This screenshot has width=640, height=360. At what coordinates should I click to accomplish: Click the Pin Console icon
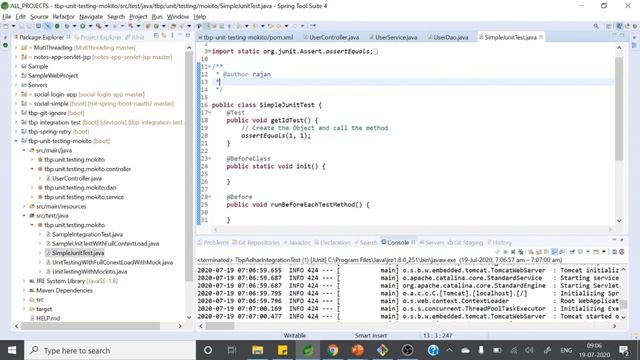click(573, 252)
